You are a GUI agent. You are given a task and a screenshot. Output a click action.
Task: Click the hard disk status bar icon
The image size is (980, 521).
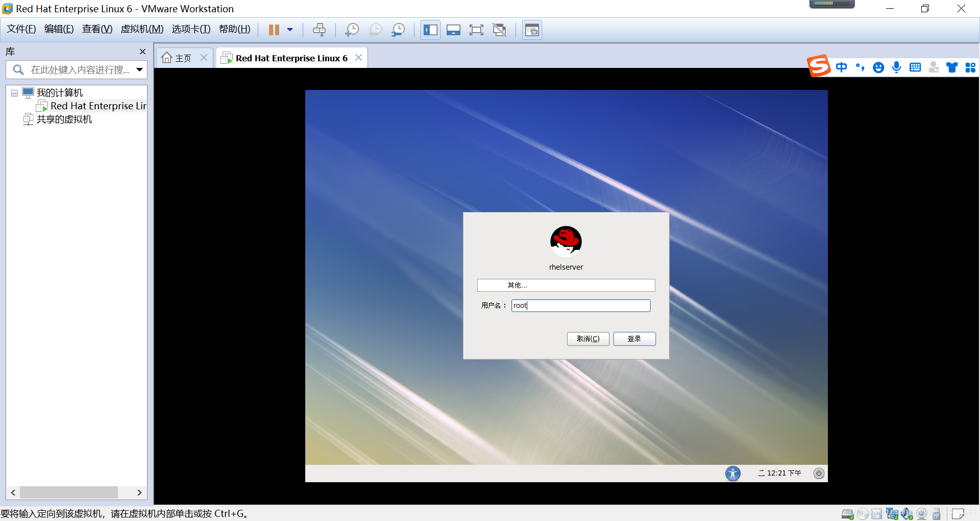coord(847,513)
